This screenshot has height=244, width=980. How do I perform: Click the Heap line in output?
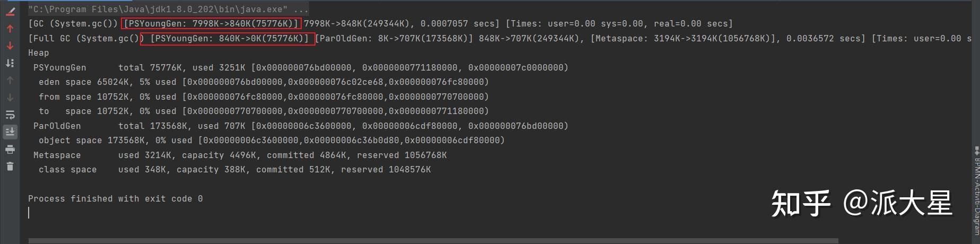39,53
